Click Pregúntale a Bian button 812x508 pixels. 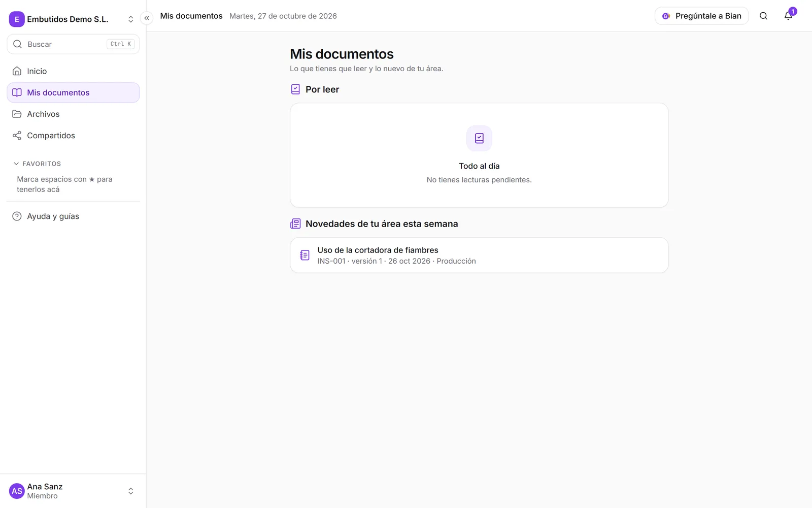click(x=701, y=16)
